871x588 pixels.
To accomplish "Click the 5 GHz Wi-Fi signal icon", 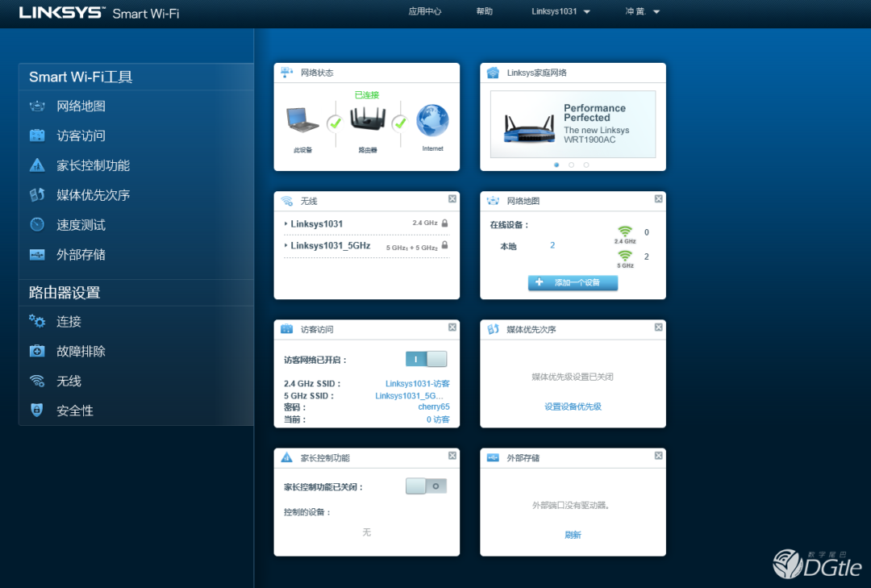I will (625, 256).
